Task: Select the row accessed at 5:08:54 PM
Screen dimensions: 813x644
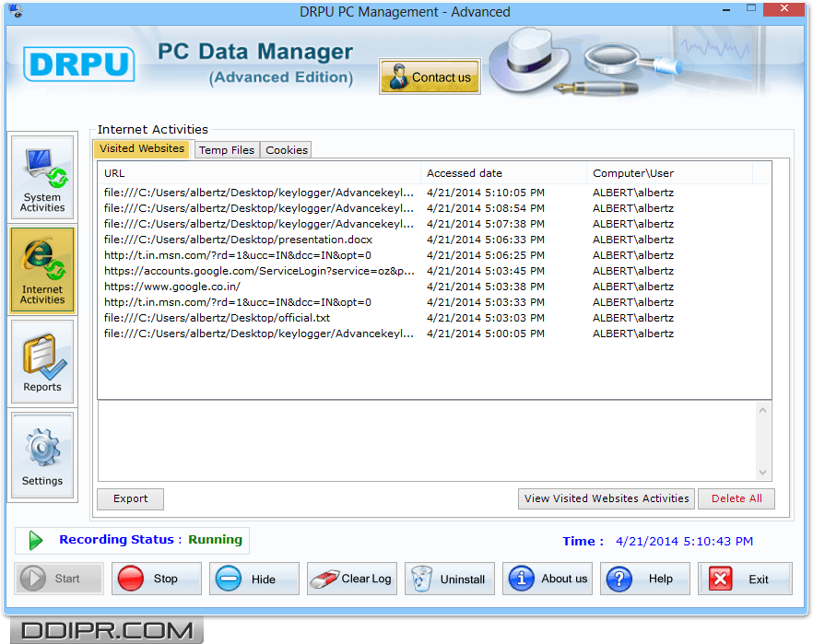Action: click(434, 208)
